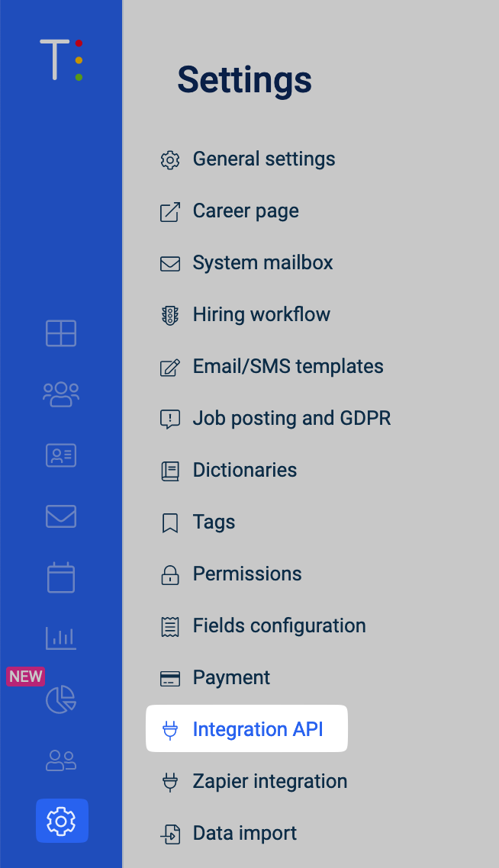Click the settings gear sidebar icon
Image resolution: width=499 pixels, height=868 pixels.
tap(61, 821)
